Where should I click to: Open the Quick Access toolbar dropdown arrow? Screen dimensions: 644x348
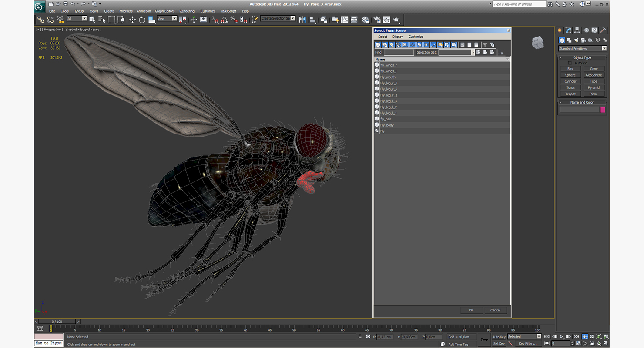point(100,4)
